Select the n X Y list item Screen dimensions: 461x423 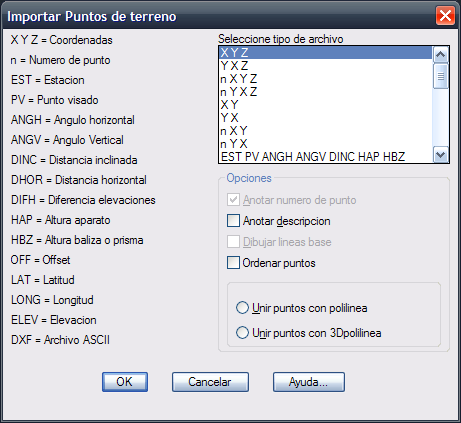click(326, 131)
